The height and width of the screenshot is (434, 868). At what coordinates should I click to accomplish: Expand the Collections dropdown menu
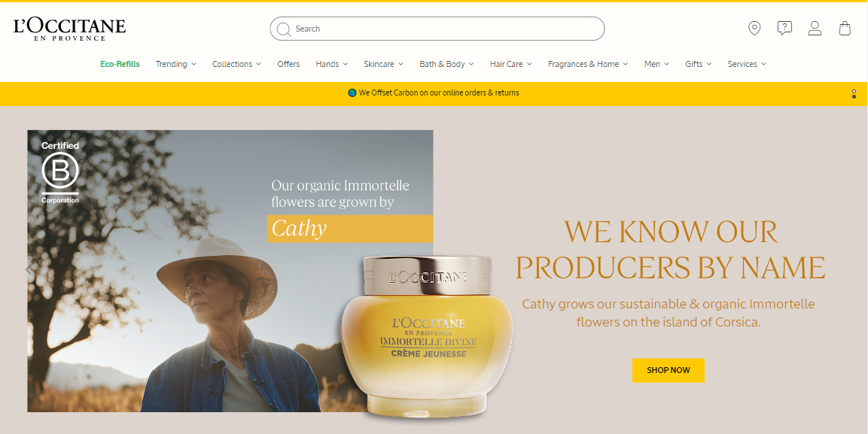[x=236, y=64]
